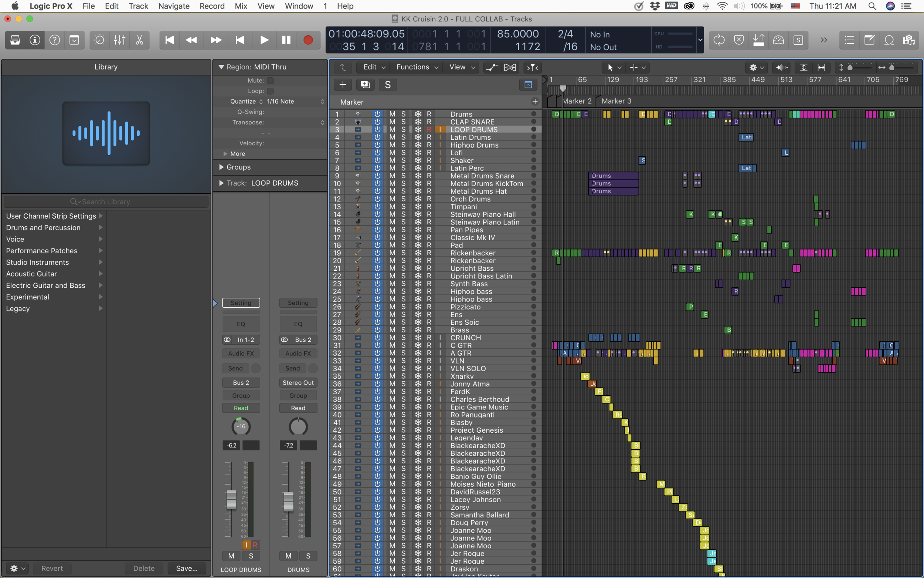This screenshot has width=924, height=578.
Task: Expand Track: LOOP DRUMS disclosure
Action: click(221, 183)
